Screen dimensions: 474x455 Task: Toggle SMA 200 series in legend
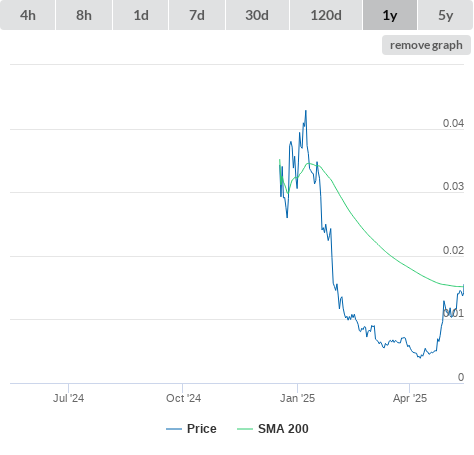click(x=283, y=429)
